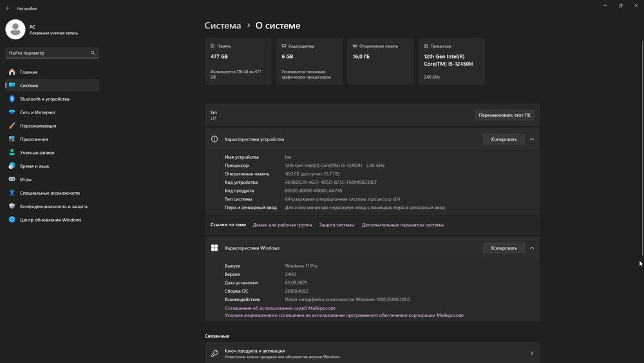Select Код устройства value text
The height and width of the screenshot is (363, 644).
(331, 182)
